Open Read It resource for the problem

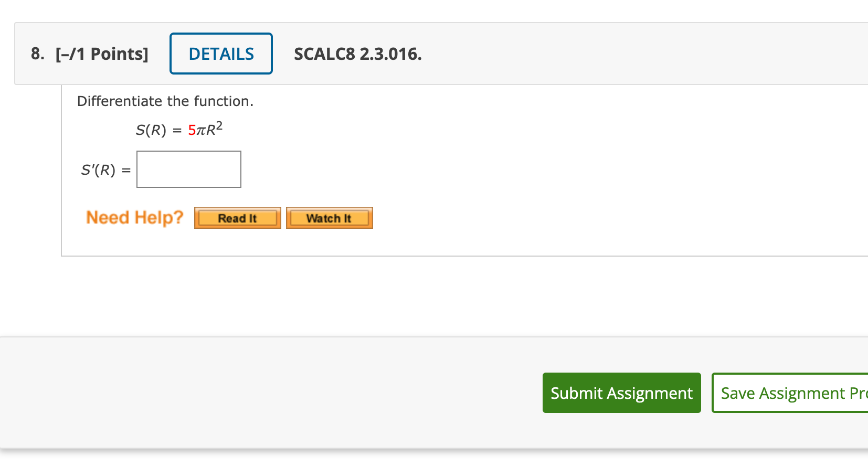point(237,218)
